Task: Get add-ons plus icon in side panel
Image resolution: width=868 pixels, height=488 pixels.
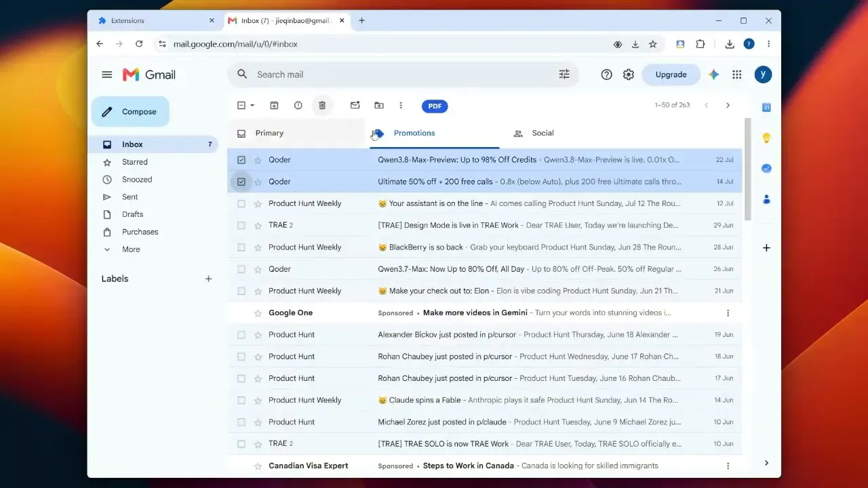Action: pos(766,248)
